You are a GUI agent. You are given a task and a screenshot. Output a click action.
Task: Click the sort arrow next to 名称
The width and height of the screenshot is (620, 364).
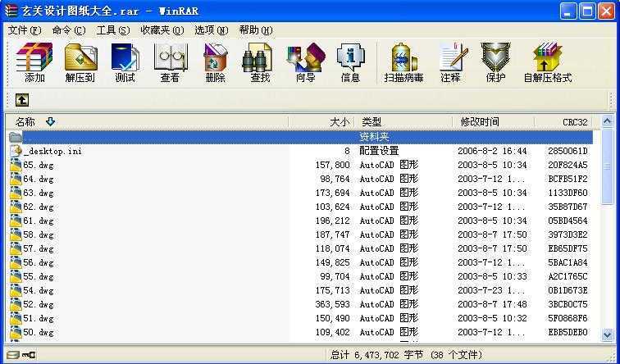[50, 121]
